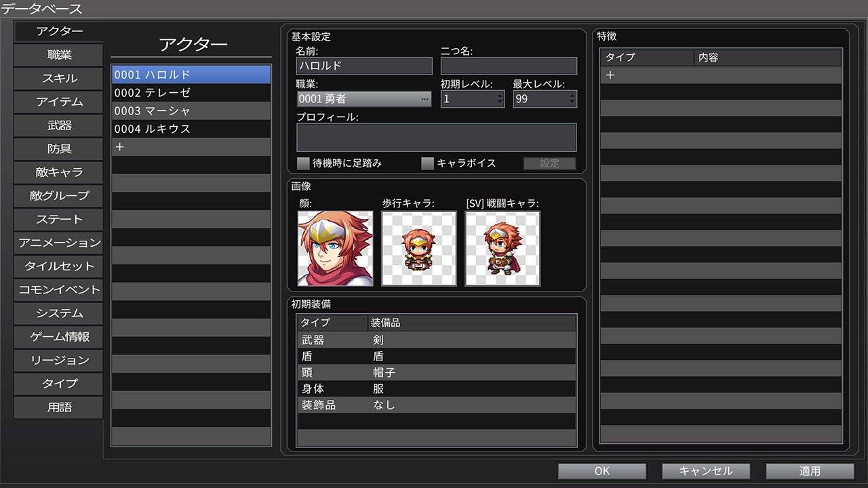Click the 設定 button
This screenshot has height=488, width=868.
549,163
